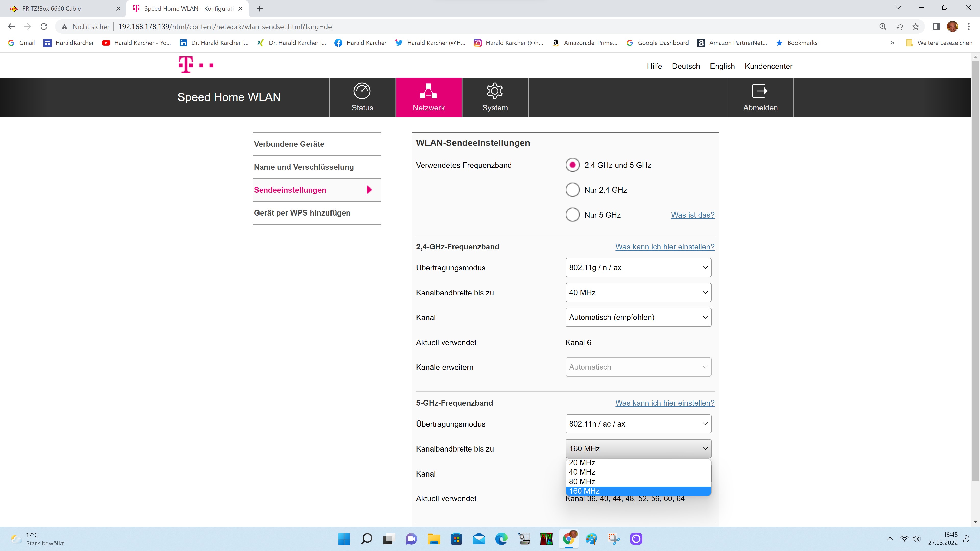Open the Status gauge icon

click(x=362, y=91)
